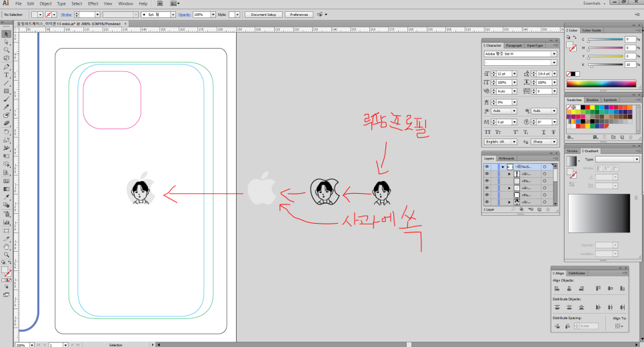Toggle Superscript in Character panel
This screenshot has height=347, width=644.
tap(515, 132)
